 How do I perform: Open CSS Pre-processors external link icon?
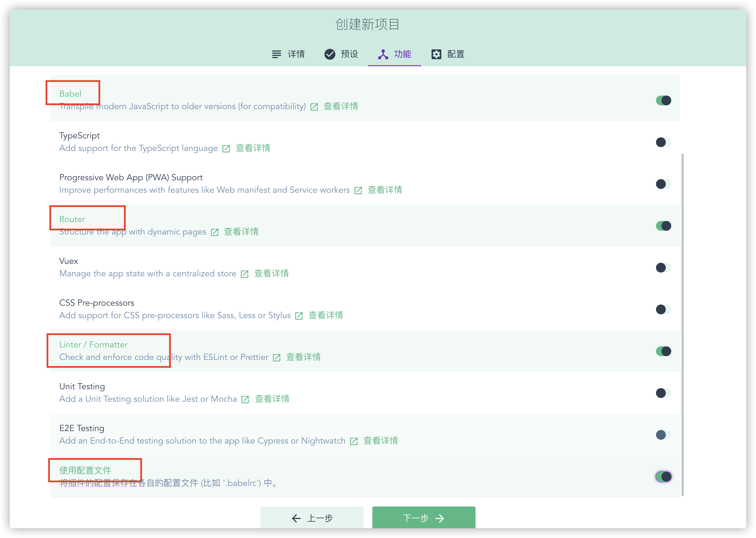click(x=299, y=316)
